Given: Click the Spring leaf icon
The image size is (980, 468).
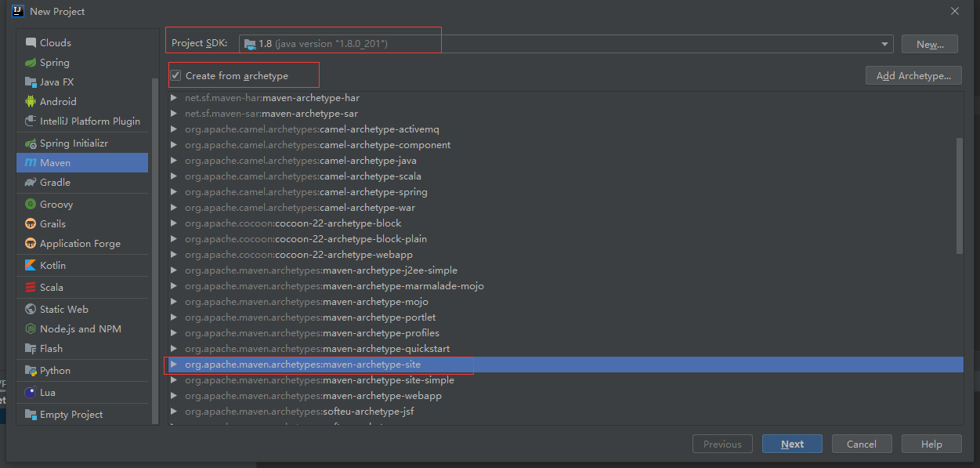Looking at the screenshot, I should (31, 63).
